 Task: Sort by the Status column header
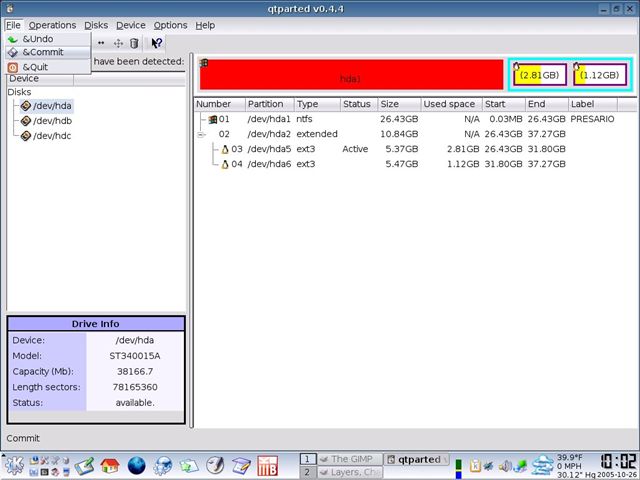tap(359, 104)
